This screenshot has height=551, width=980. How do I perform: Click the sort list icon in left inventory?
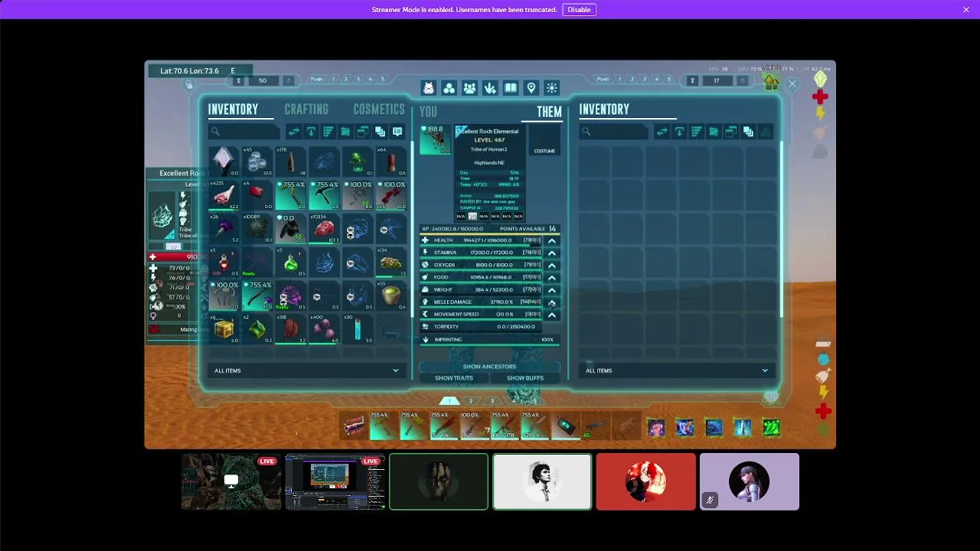328,132
